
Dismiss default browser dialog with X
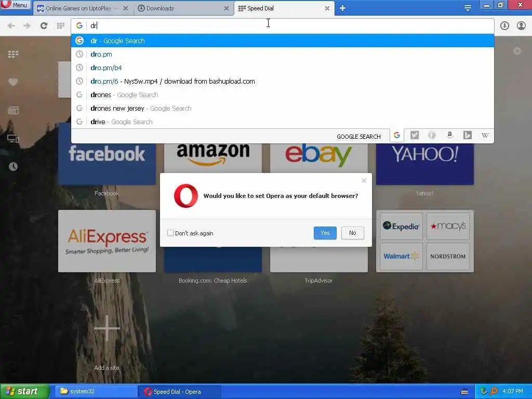(x=364, y=180)
